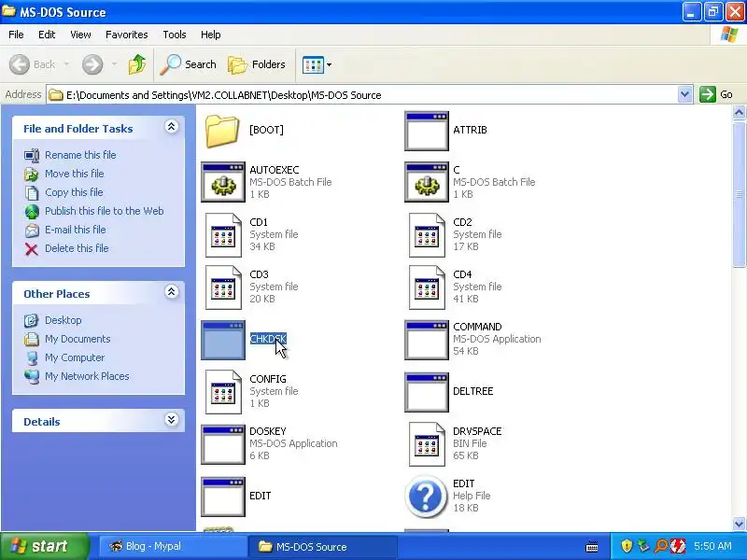Collapse File and Folder Tasks panel
The image size is (747, 560).
point(172,127)
